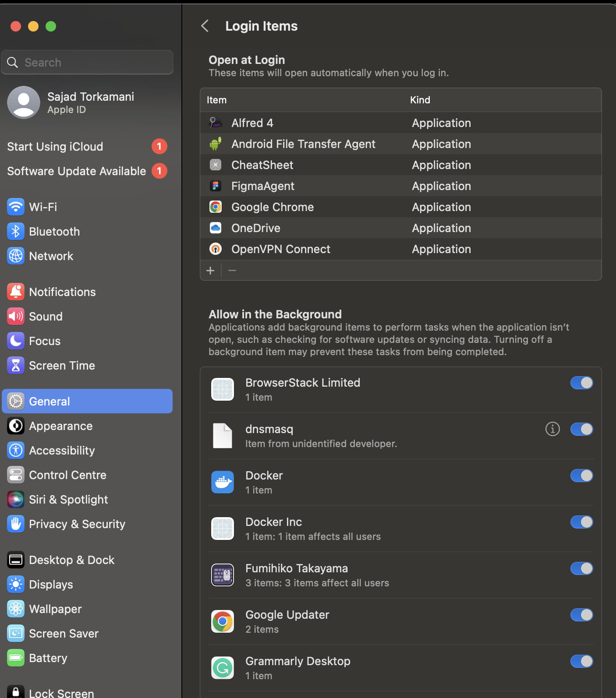Click the Google Updater Chrome icon

(x=223, y=621)
